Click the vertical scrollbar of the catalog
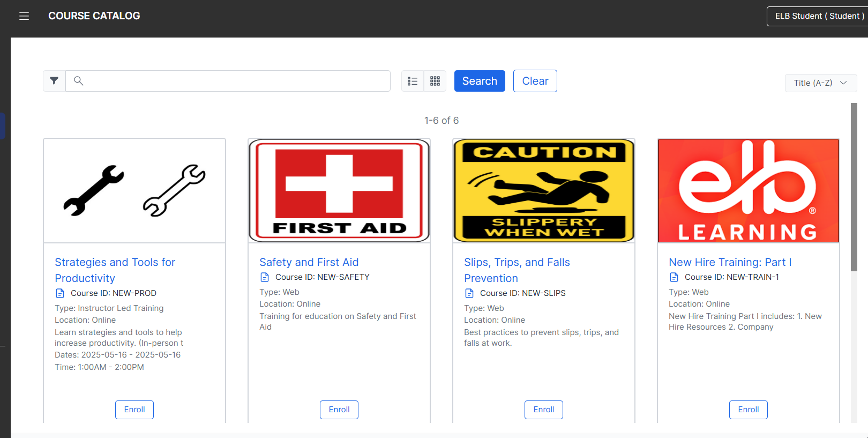This screenshot has height=438, width=868. tap(854, 188)
